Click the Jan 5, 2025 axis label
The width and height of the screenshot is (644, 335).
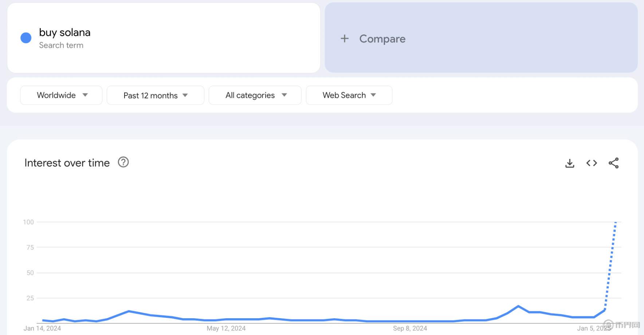point(593,328)
